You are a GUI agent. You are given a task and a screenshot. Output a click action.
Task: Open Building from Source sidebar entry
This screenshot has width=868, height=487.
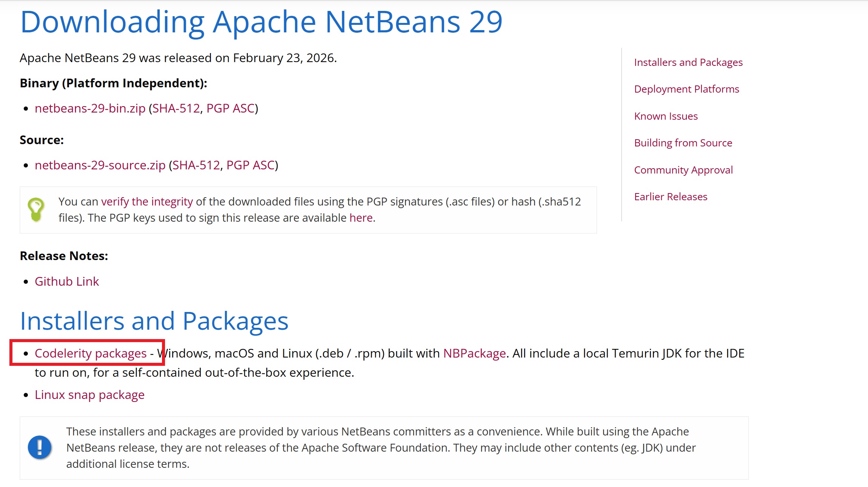pyautogui.click(x=683, y=143)
